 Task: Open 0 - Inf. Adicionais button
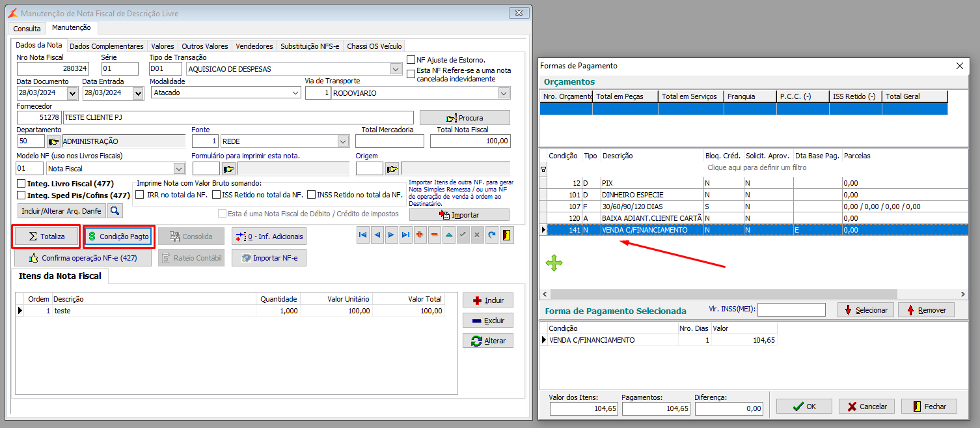click(269, 236)
